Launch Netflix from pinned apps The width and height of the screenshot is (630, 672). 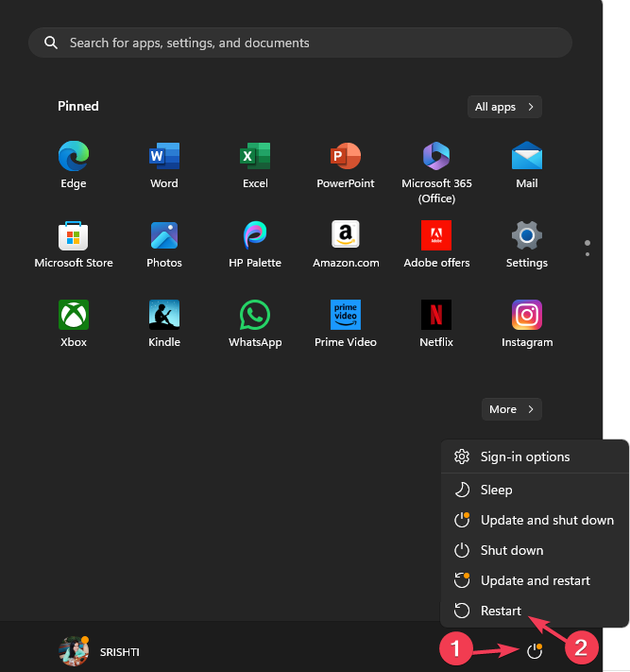click(x=436, y=323)
